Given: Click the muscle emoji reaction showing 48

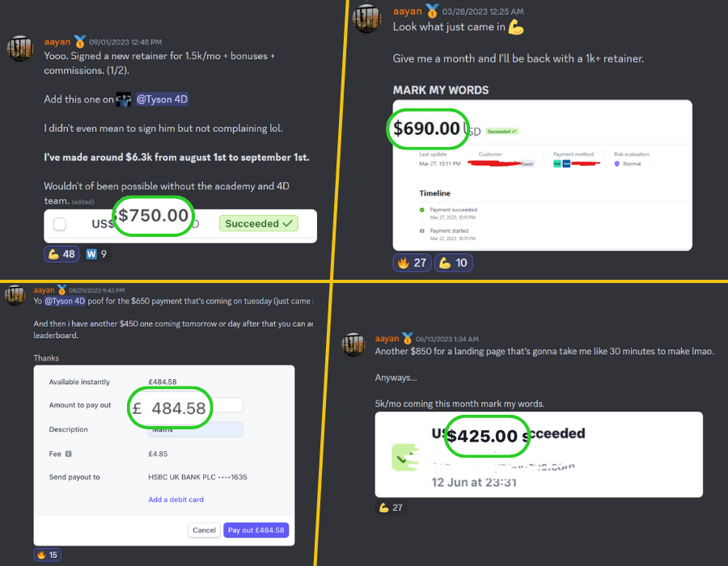Looking at the screenshot, I should click(61, 254).
